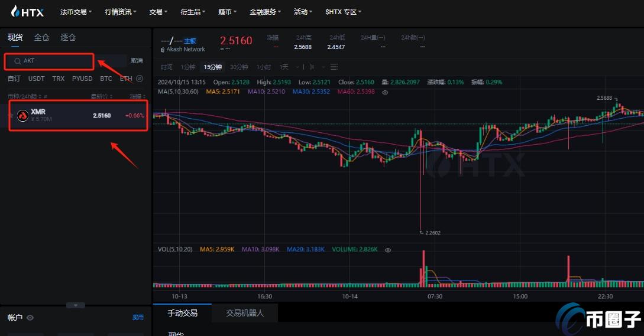
Task: Select the 30分钟 interval
Action: (x=239, y=67)
